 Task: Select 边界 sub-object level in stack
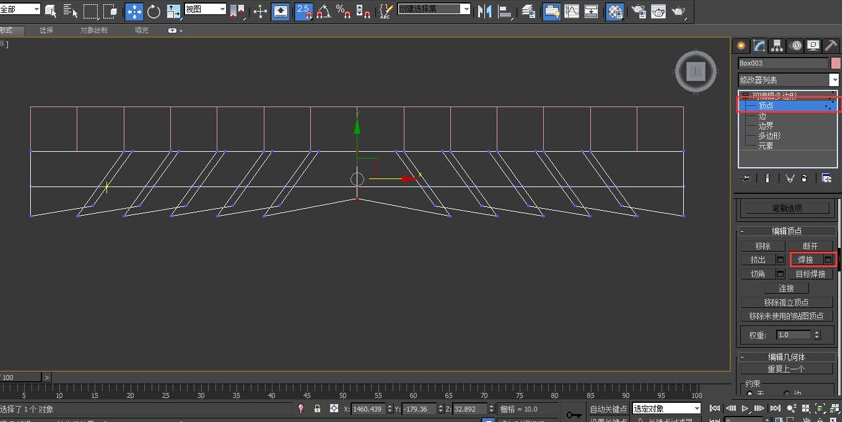click(766, 126)
